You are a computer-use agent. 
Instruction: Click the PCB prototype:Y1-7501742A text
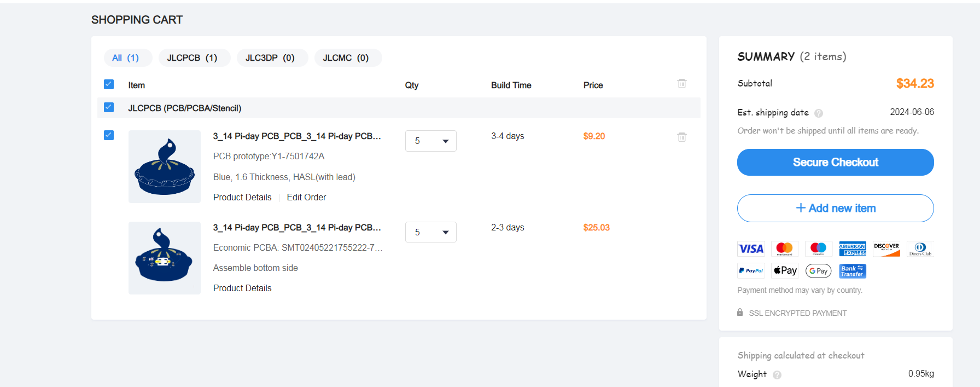click(x=269, y=156)
